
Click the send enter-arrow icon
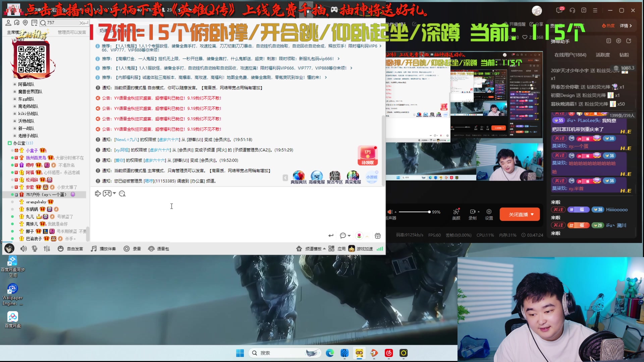[331, 236]
